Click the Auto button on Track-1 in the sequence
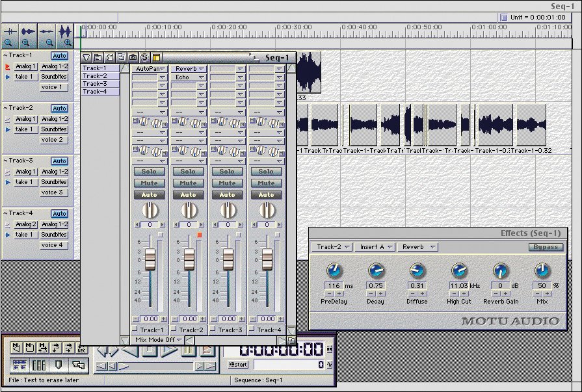This screenshot has height=392, width=582. (59, 56)
